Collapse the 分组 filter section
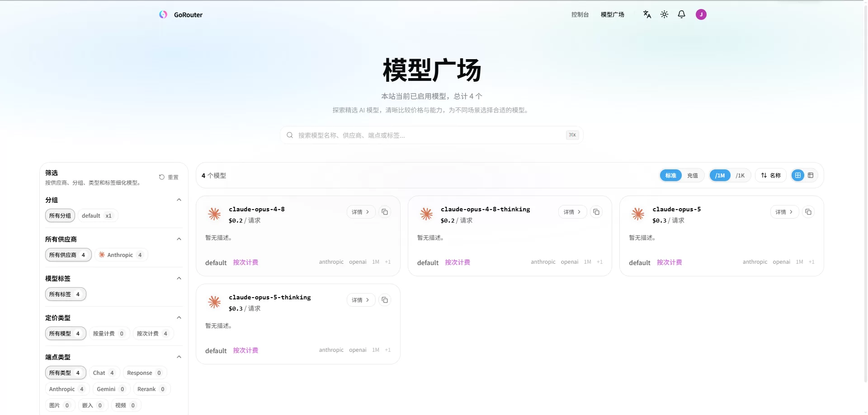Image resolution: width=868 pixels, height=415 pixels. (x=179, y=200)
